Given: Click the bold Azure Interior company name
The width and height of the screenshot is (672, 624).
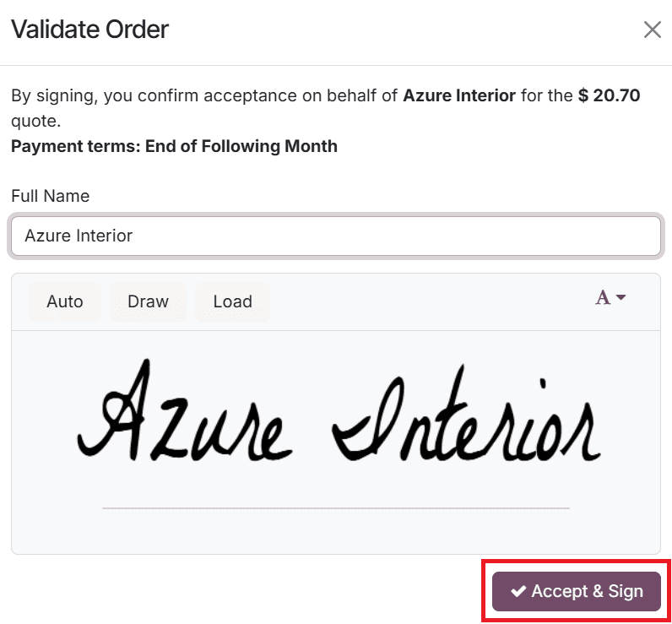Looking at the screenshot, I should [x=459, y=95].
